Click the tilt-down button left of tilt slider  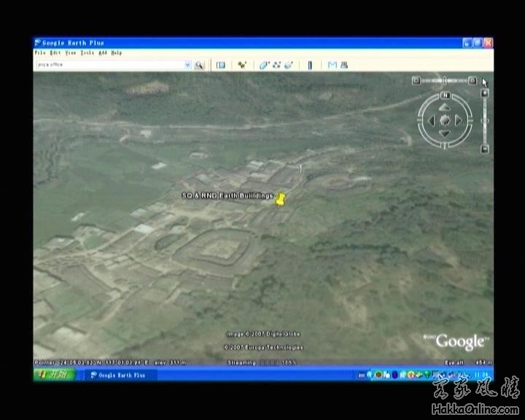(416, 80)
